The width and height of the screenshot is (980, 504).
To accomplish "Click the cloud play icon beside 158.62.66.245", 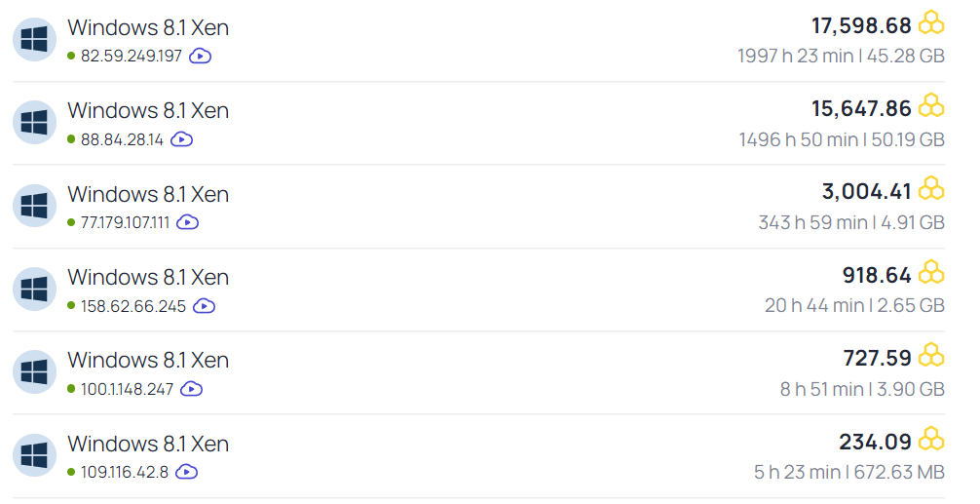I will click(x=204, y=306).
